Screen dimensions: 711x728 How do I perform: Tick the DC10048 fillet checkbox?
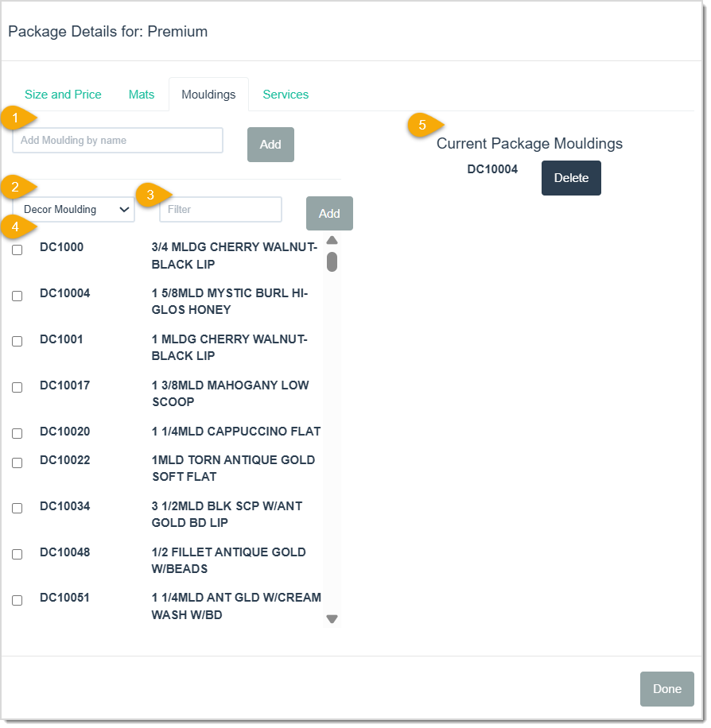[17, 554]
